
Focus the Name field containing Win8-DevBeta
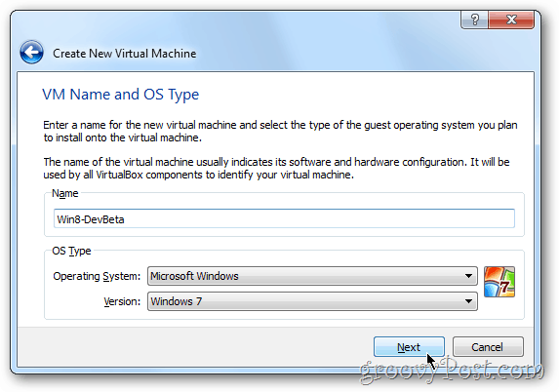(284, 218)
